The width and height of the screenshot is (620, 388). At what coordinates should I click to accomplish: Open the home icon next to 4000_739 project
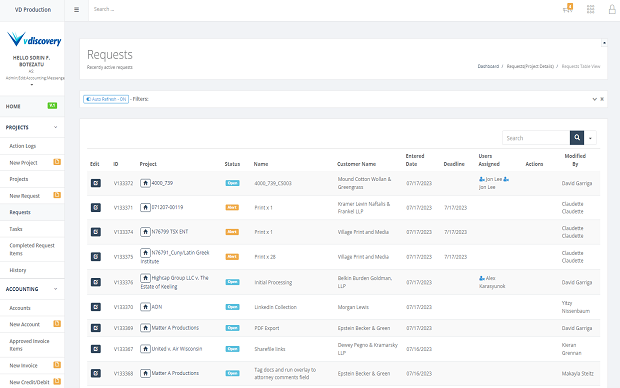pyautogui.click(x=145, y=183)
